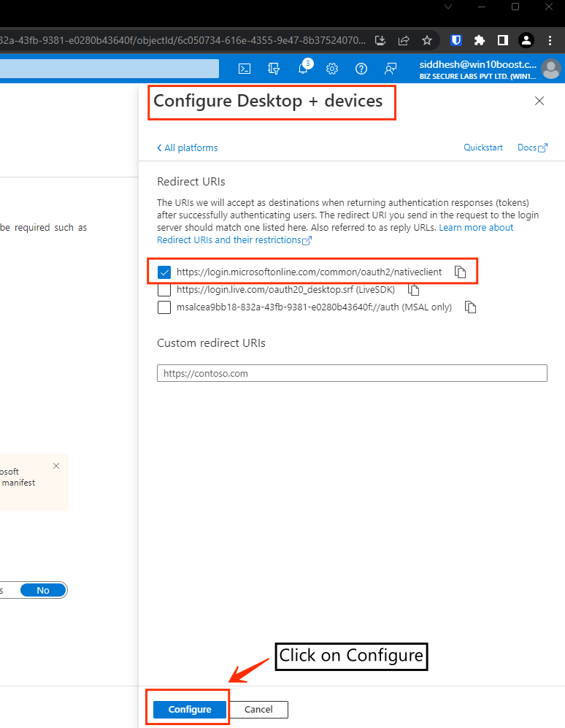Uncheck the login.microsoftonline.com nativeclient checkbox
The height and width of the screenshot is (728, 565).
(164, 272)
